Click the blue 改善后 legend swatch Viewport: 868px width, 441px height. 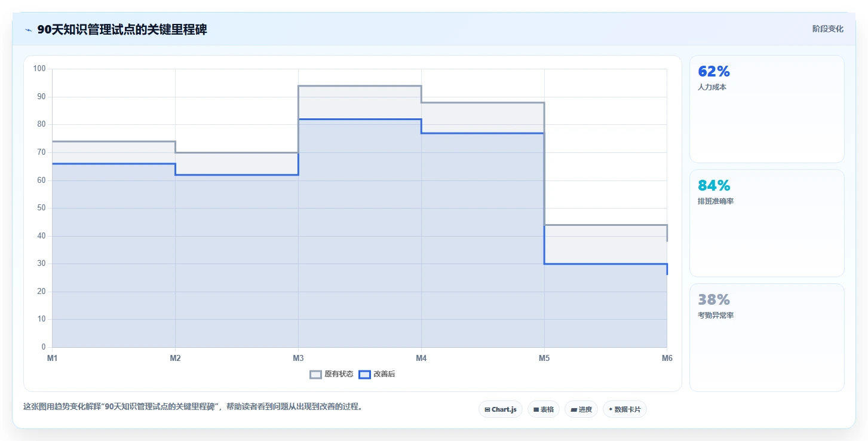364,375
